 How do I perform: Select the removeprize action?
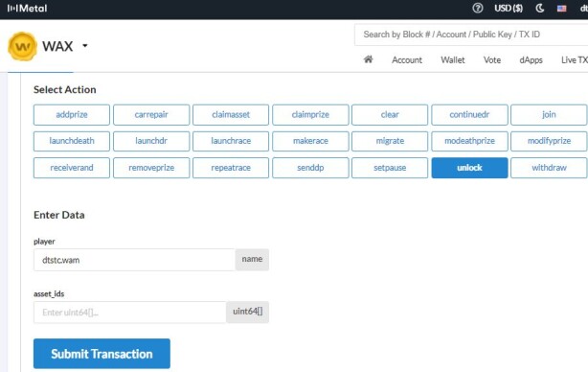[151, 168]
